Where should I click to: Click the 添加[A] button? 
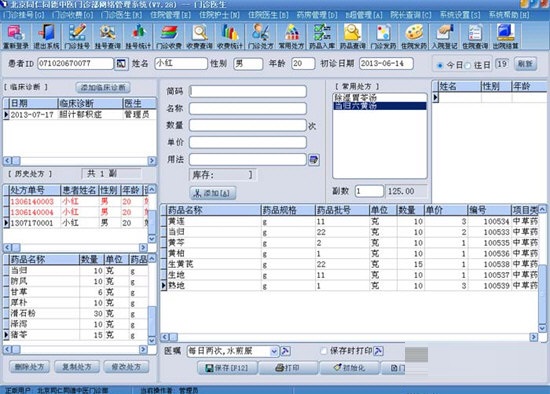(213, 193)
